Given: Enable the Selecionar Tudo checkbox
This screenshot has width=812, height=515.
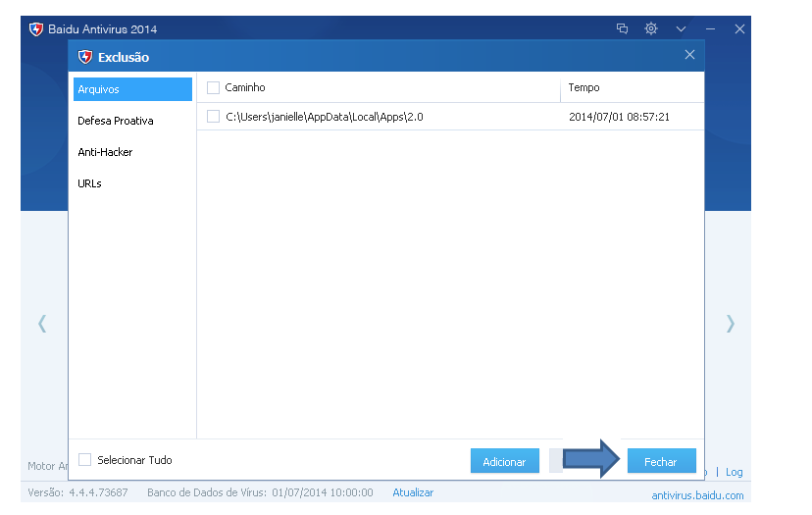Looking at the screenshot, I should click(x=84, y=459).
